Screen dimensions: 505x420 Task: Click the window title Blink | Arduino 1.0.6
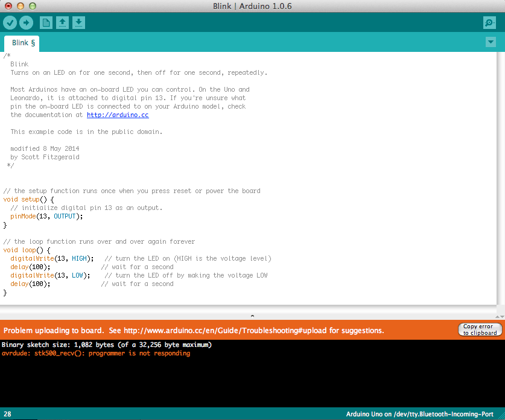click(x=252, y=6)
